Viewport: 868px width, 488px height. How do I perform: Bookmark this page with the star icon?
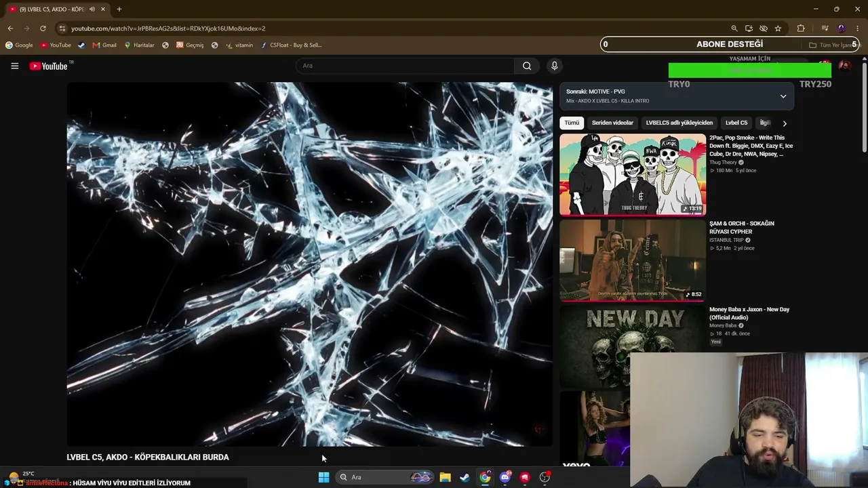click(778, 28)
